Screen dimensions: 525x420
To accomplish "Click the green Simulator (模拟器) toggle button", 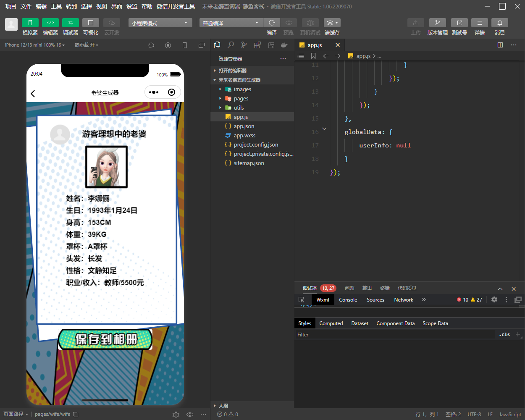I will pyautogui.click(x=30, y=23).
